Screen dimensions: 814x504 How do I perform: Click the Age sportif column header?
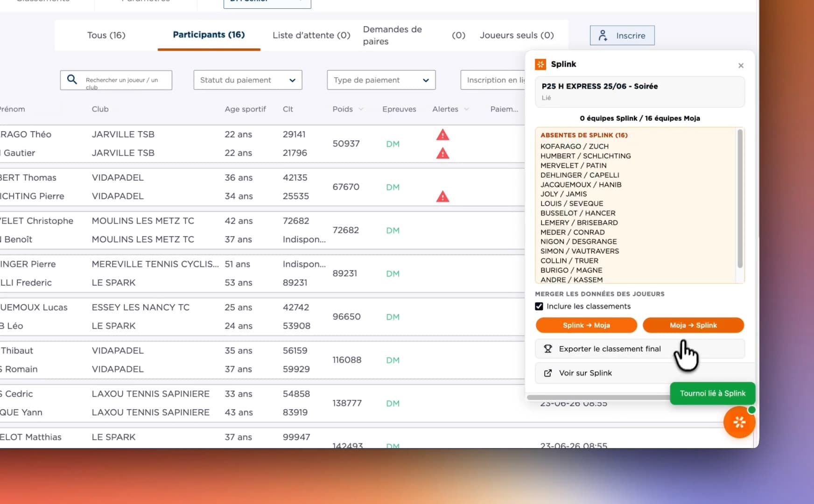[245, 109]
